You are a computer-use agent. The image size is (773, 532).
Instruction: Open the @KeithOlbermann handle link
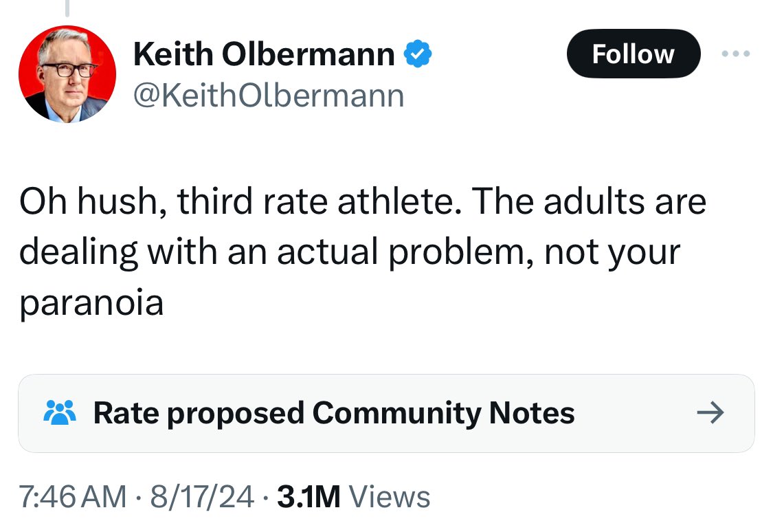(x=268, y=96)
